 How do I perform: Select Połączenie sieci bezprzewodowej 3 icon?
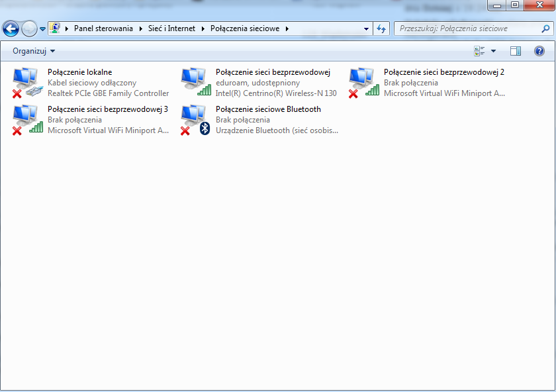(x=26, y=120)
